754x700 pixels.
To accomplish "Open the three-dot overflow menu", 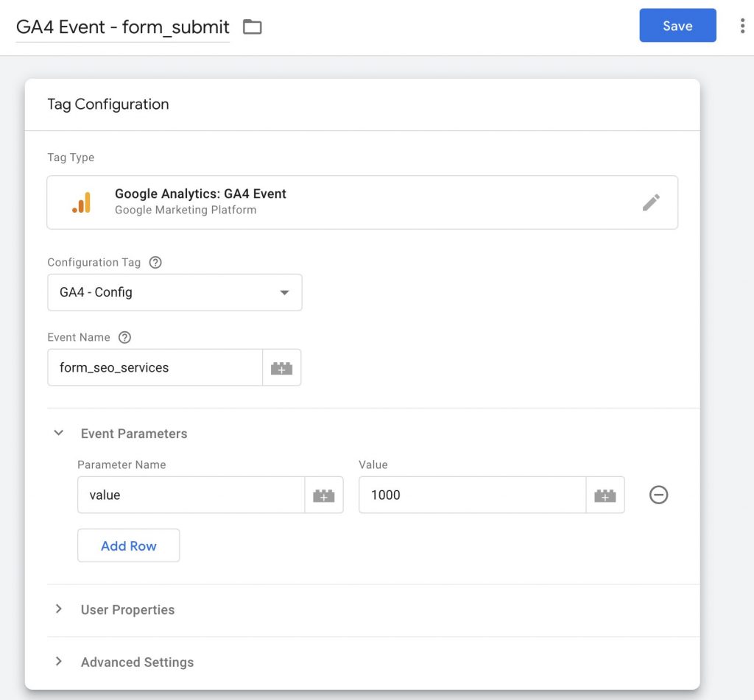I will coord(743,25).
